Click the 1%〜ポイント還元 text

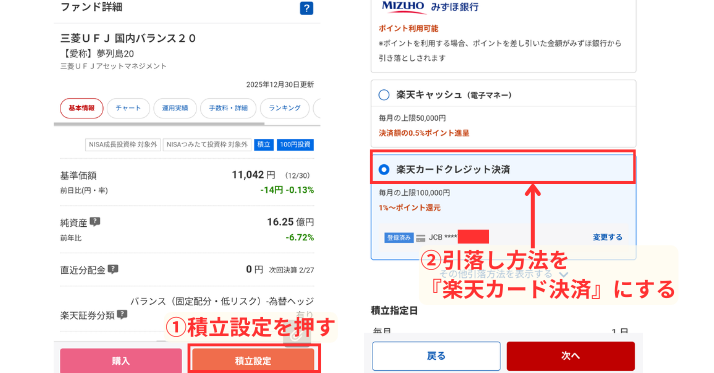(x=409, y=208)
